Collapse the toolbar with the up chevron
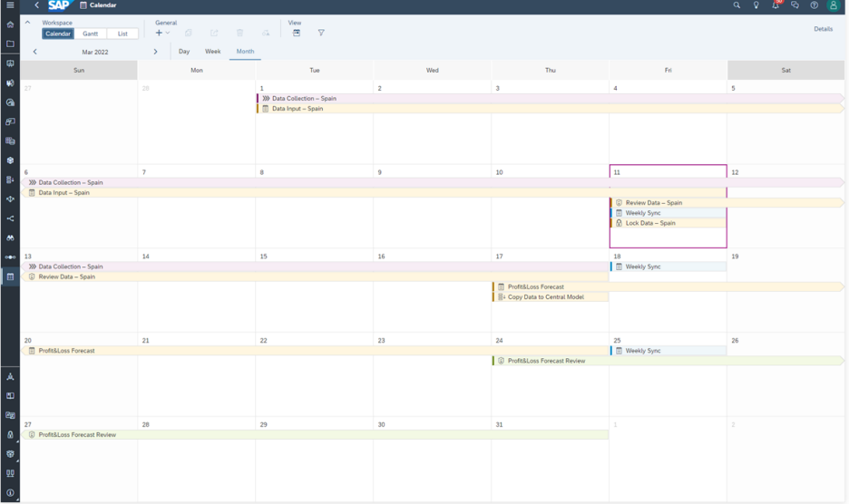Viewport: 849px width, 504px height. 27,23
